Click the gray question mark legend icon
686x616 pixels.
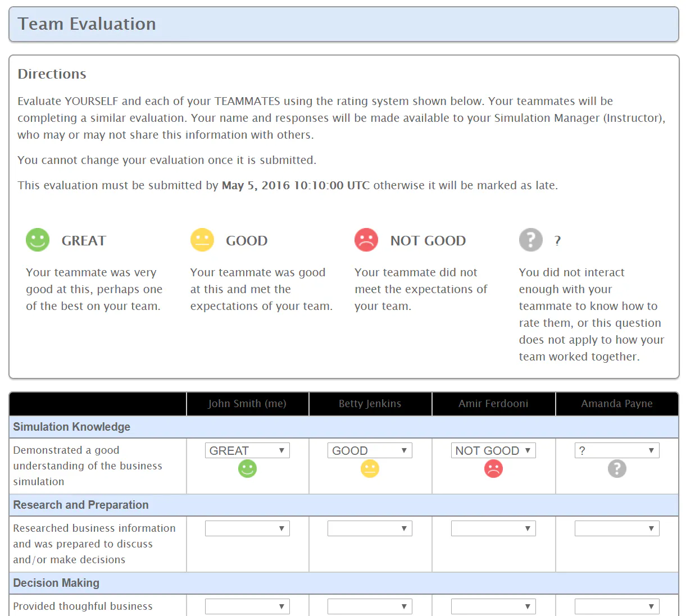click(531, 240)
